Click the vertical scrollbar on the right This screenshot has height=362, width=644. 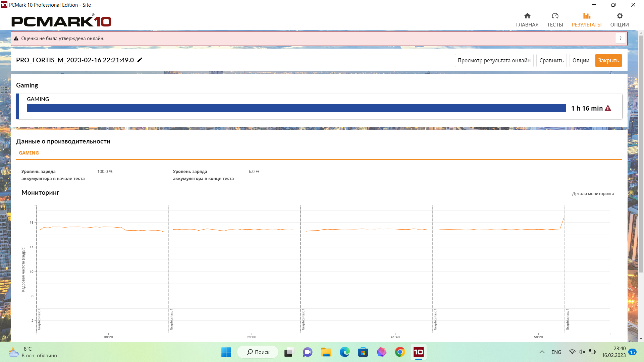tap(641, 154)
